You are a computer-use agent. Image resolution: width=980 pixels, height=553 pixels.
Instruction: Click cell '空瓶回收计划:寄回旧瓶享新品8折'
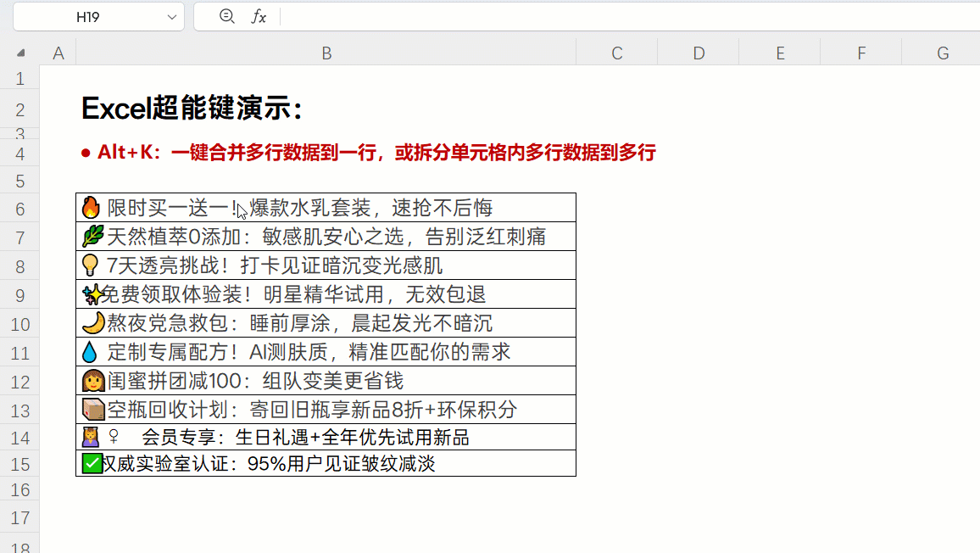326,409
